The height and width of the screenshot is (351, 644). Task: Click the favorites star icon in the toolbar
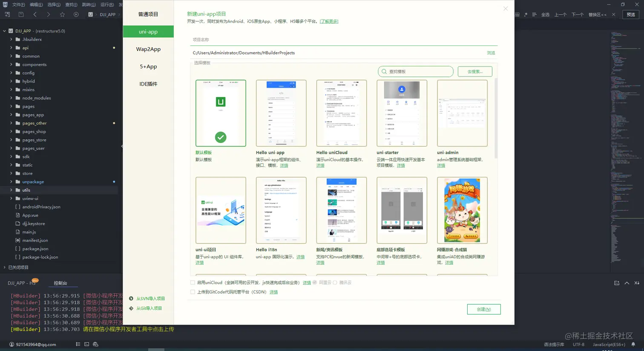click(x=63, y=14)
